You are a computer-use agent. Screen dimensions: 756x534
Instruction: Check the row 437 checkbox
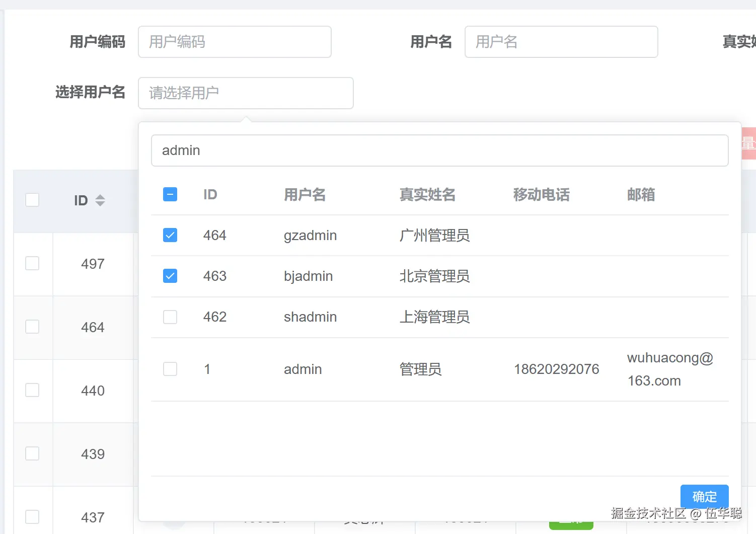32,517
